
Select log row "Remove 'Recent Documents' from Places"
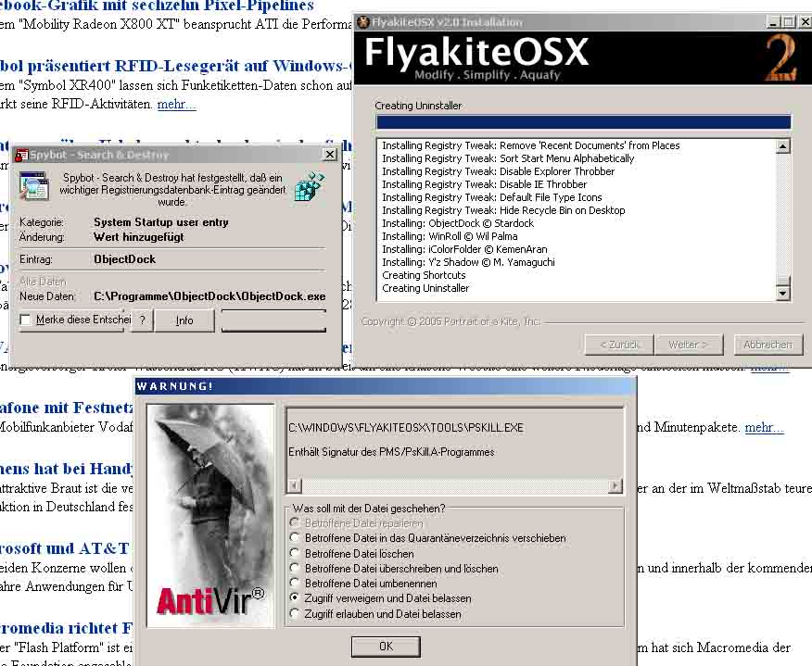pos(531,145)
